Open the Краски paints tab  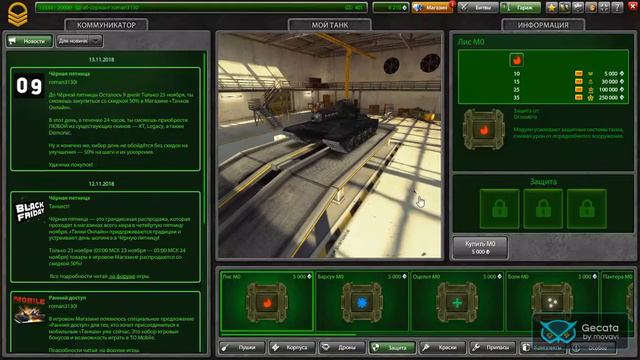coord(442,347)
